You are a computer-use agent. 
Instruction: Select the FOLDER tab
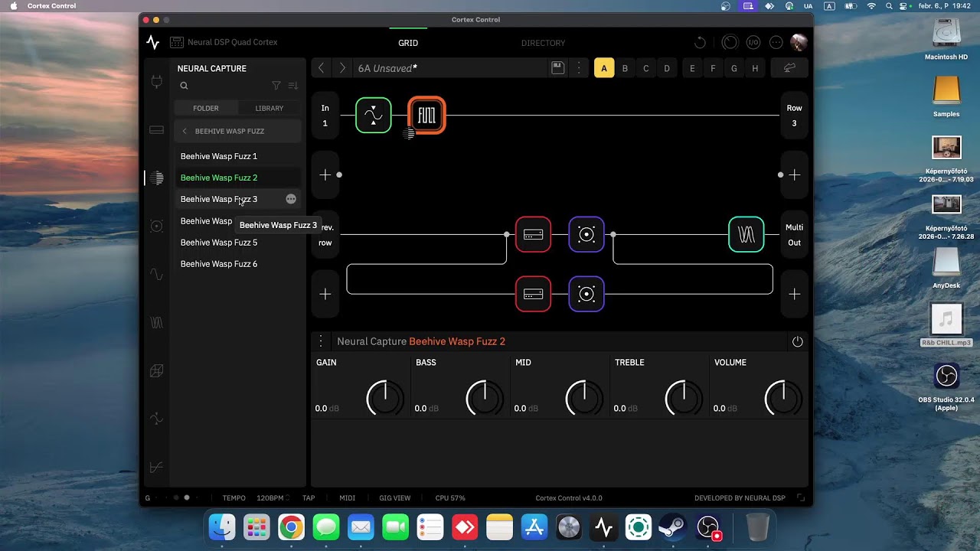(x=206, y=109)
